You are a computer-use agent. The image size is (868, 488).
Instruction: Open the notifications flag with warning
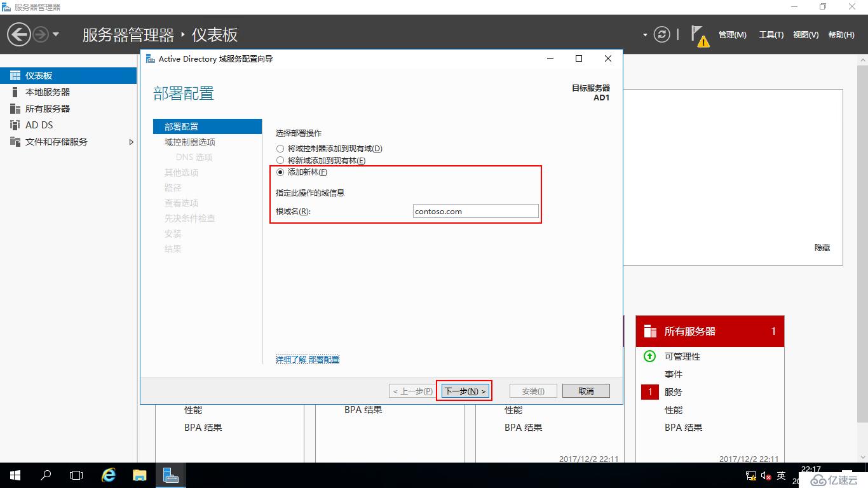(700, 36)
